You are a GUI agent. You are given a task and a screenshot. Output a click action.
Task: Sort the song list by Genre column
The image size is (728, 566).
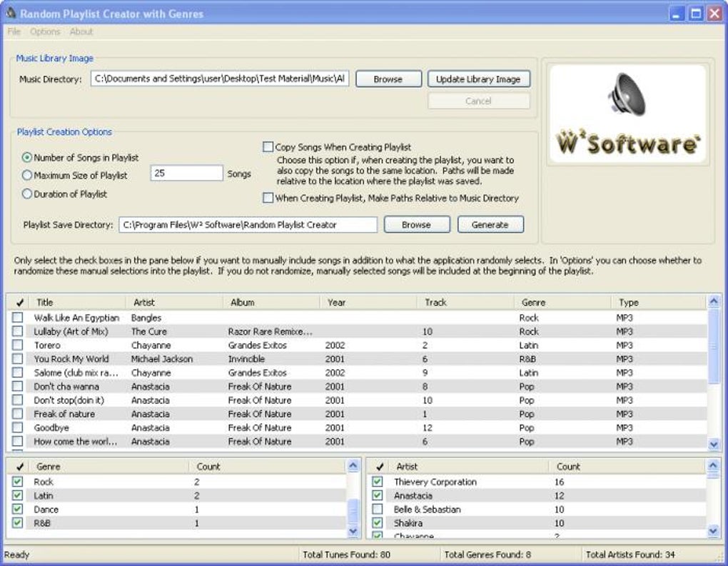pos(562,302)
